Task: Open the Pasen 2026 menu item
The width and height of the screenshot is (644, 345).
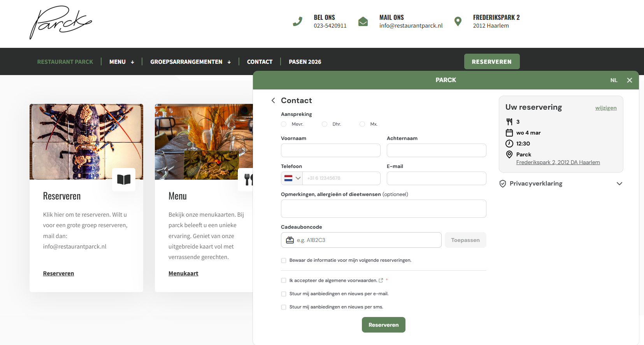Action: tap(305, 62)
